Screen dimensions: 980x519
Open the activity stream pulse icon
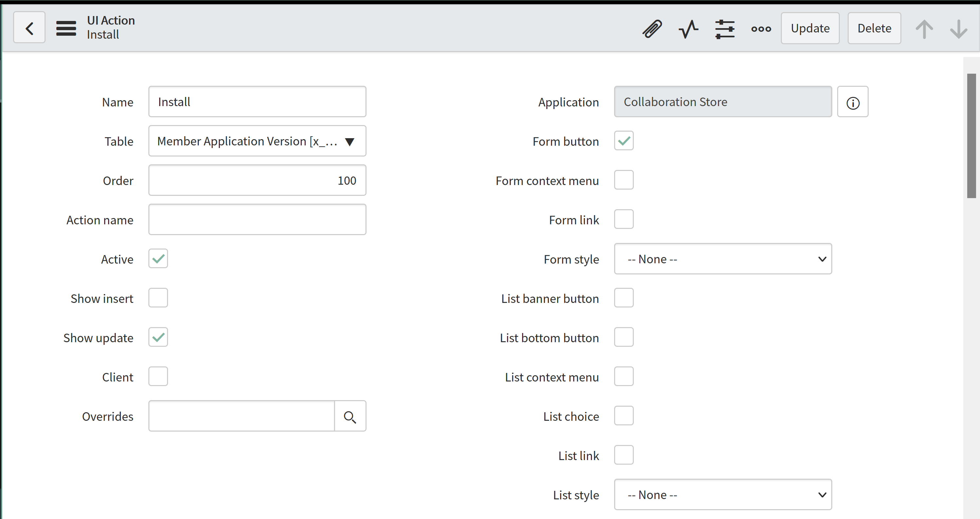click(688, 29)
